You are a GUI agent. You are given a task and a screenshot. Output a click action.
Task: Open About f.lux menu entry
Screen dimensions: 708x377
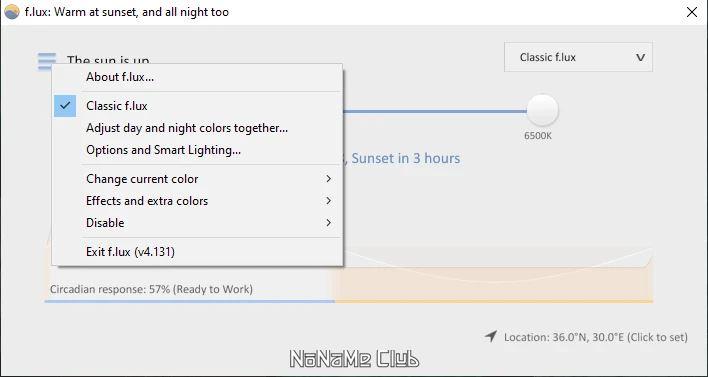(197, 77)
